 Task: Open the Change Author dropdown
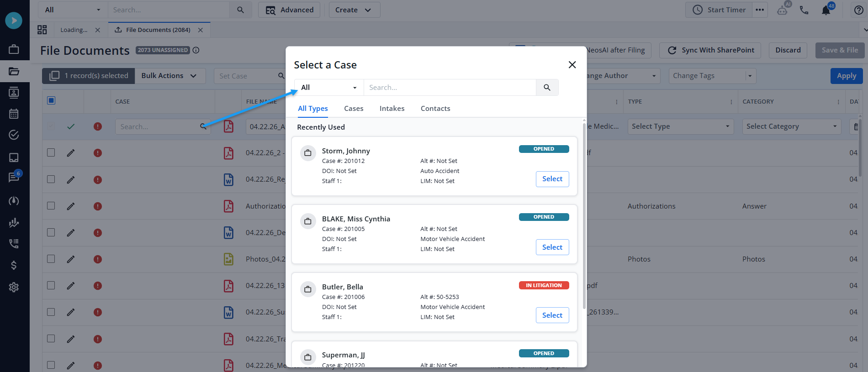point(623,76)
